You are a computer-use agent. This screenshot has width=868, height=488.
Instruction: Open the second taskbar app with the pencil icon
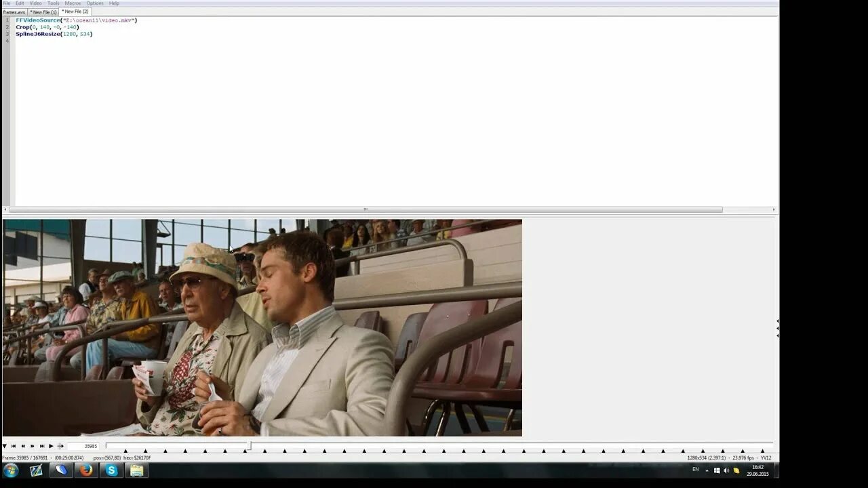click(x=36, y=470)
